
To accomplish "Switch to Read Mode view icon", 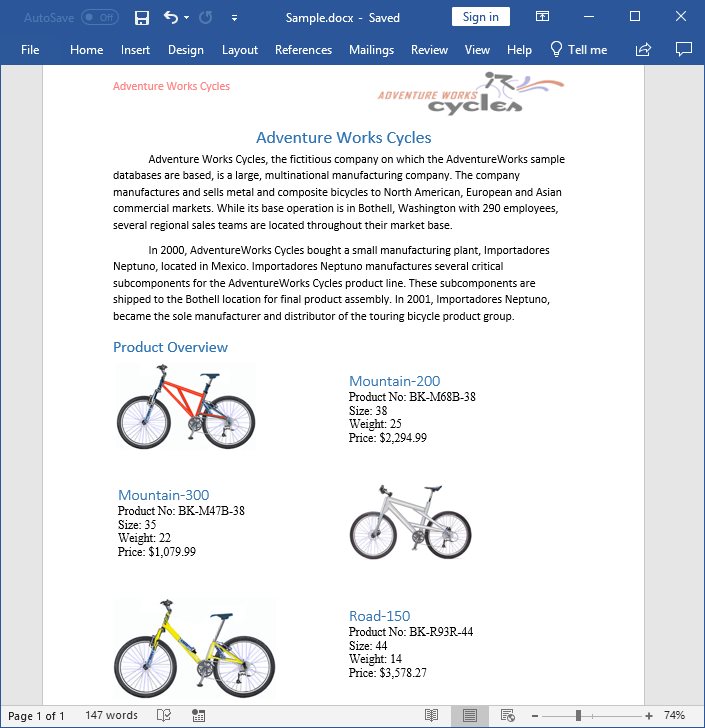I will [x=431, y=715].
